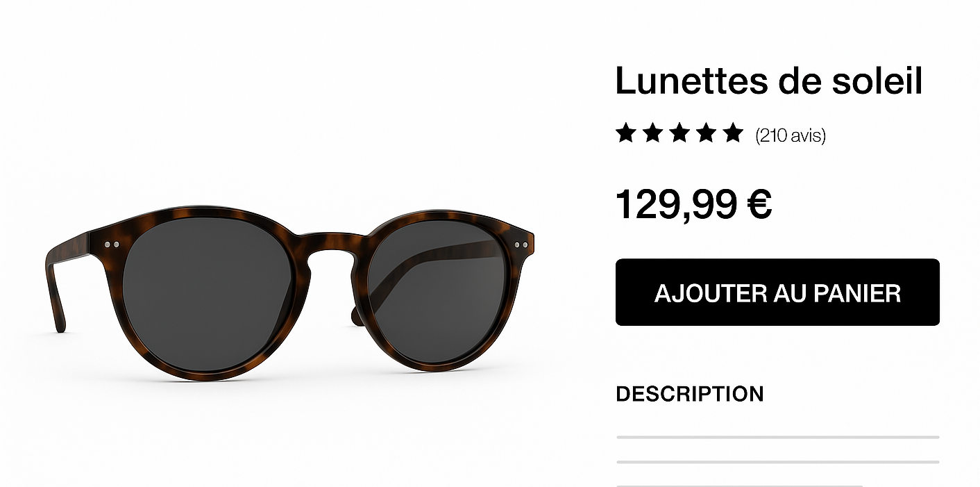Click the second description placeholder line
This screenshot has height=487, width=980.
coord(777,461)
